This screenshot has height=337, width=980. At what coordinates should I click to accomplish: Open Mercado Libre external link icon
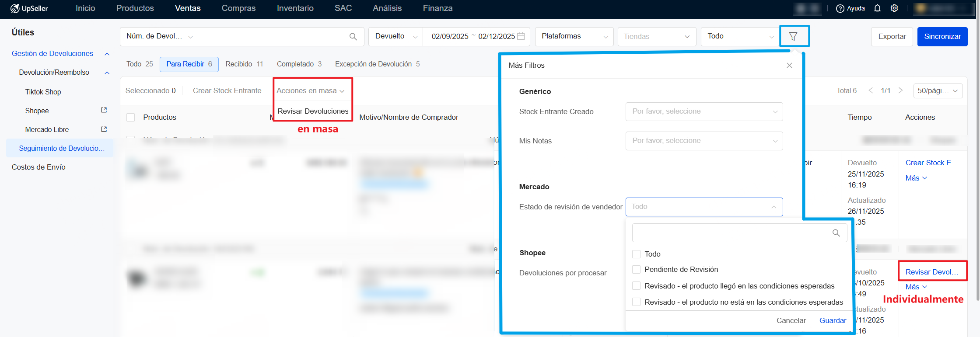click(104, 129)
